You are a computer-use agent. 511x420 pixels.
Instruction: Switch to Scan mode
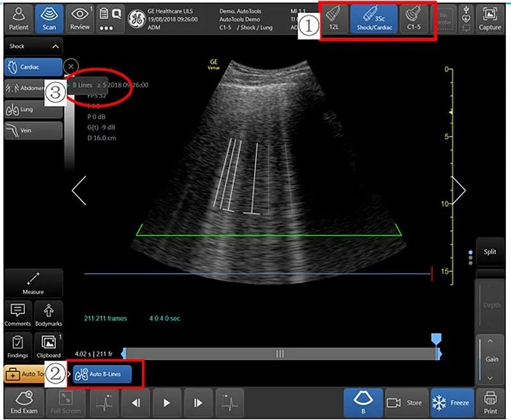click(x=49, y=19)
